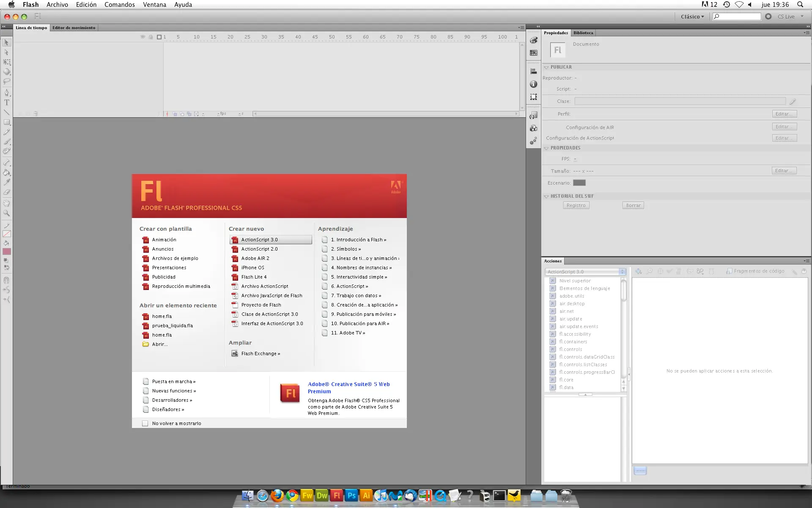Open the Transform panel icon

pyautogui.click(x=534, y=97)
